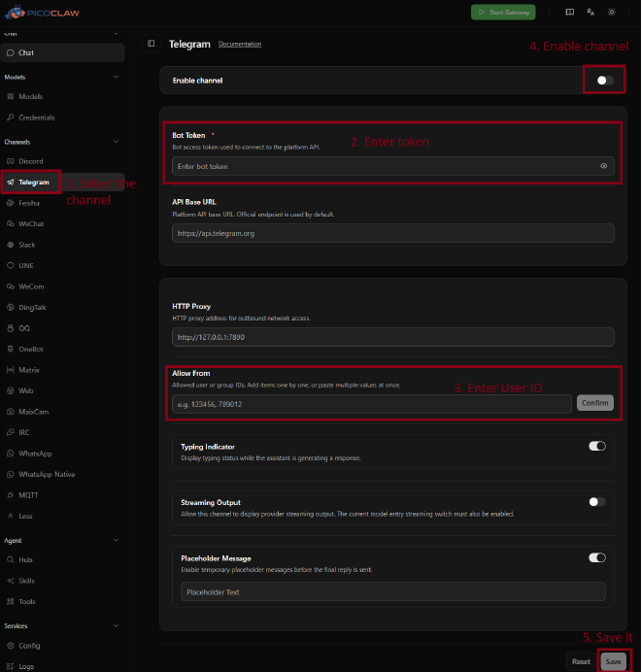This screenshot has width=641, height=672.
Task: Click the WeCom channel icon
Action: [11, 286]
